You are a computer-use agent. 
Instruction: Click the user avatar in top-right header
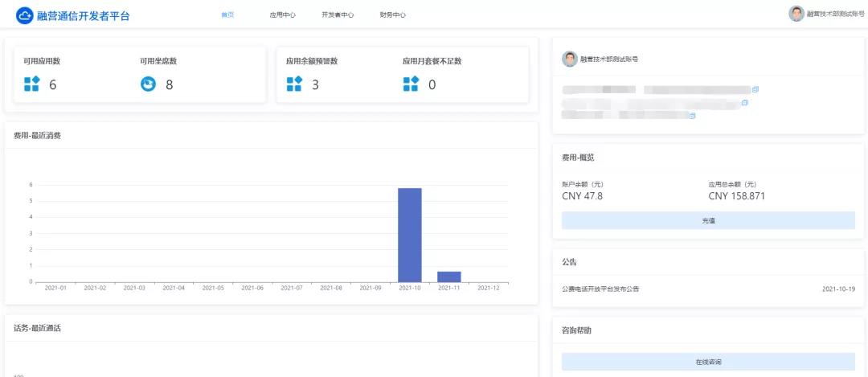pos(796,14)
